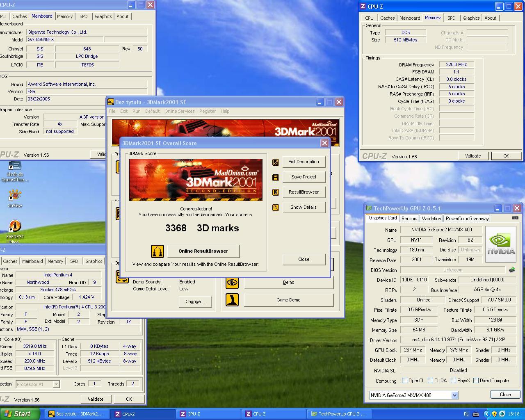Switch to Validation tab in GPU-Z
Viewport: 525px width, 420px height.
coord(431,219)
